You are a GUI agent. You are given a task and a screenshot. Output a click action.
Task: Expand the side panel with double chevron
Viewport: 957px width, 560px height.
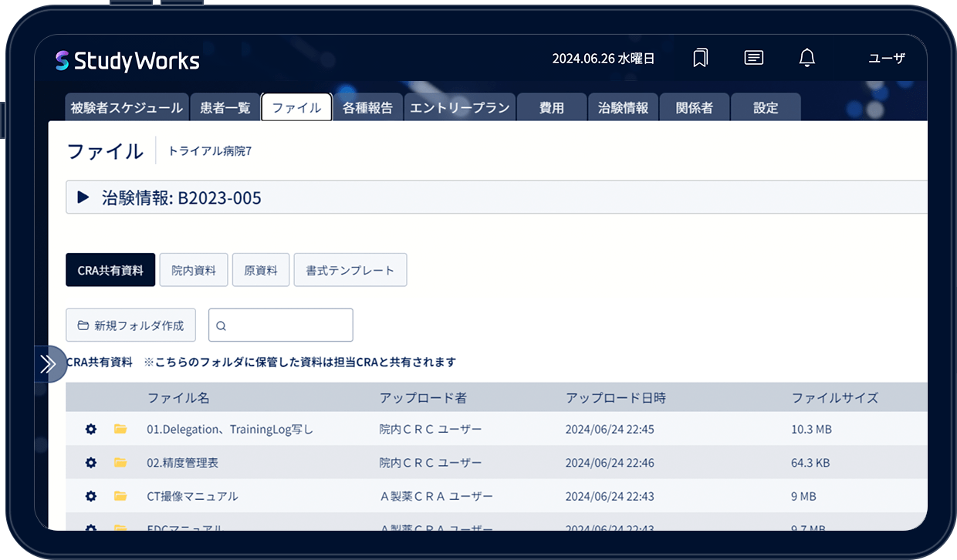pos(49,364)
